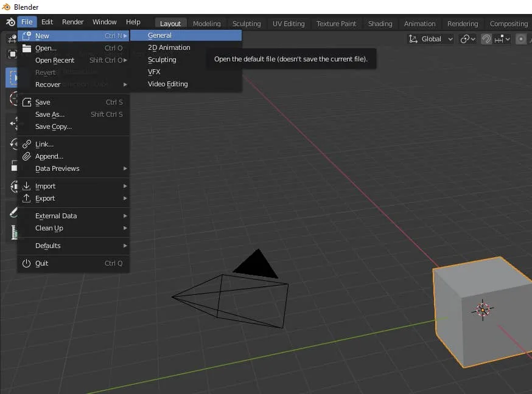
Task: Open the Render menu in the menu bar
Action: (73, 22)
